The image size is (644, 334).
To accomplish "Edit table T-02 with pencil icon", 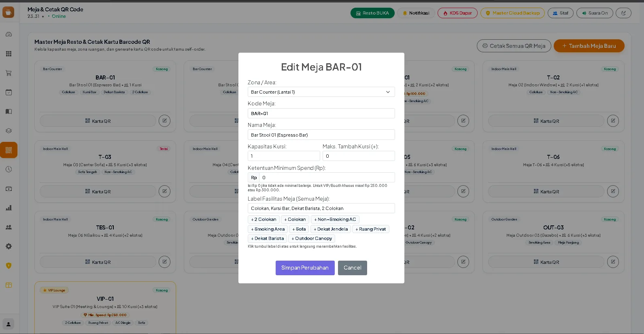I will (613, 121).
